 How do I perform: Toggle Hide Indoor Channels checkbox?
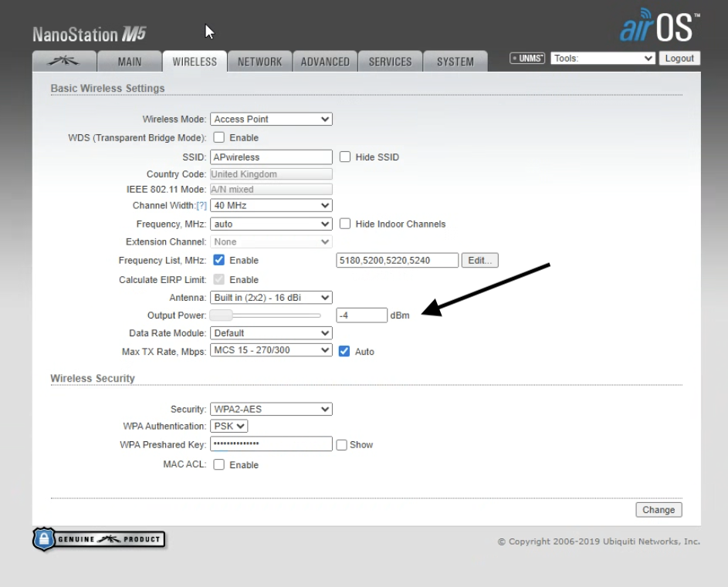tap(345, 224)
